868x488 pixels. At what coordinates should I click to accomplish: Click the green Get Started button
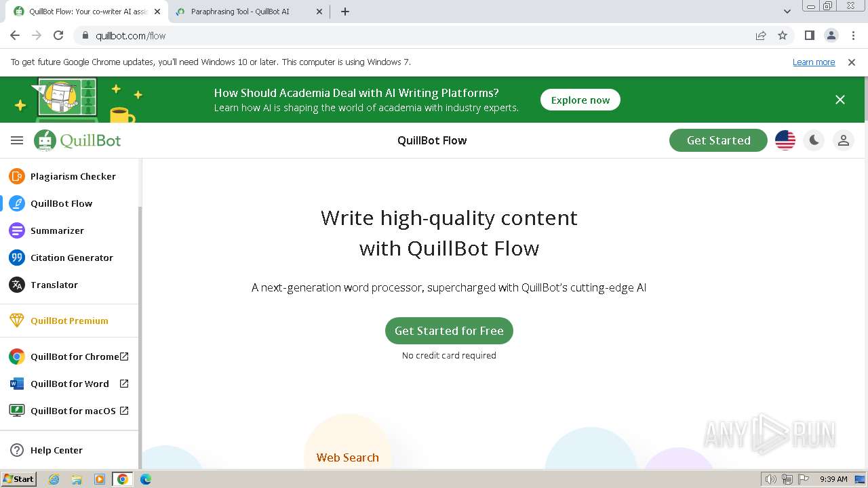pos(718,140)
